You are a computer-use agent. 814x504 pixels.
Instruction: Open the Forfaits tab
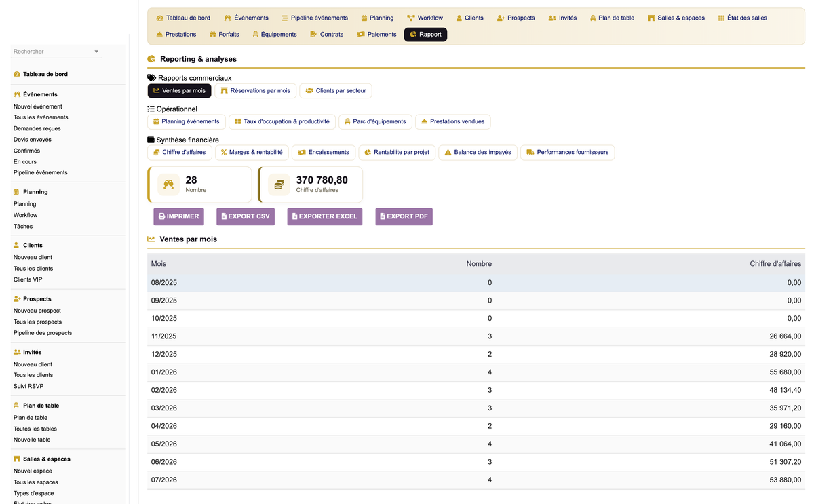[224, 34]
